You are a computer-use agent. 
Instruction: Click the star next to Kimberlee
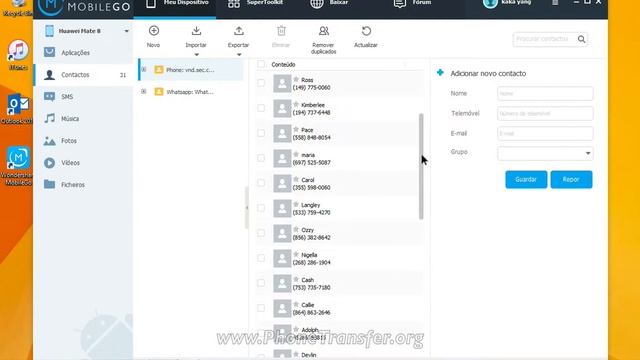[x=296, y=104]
